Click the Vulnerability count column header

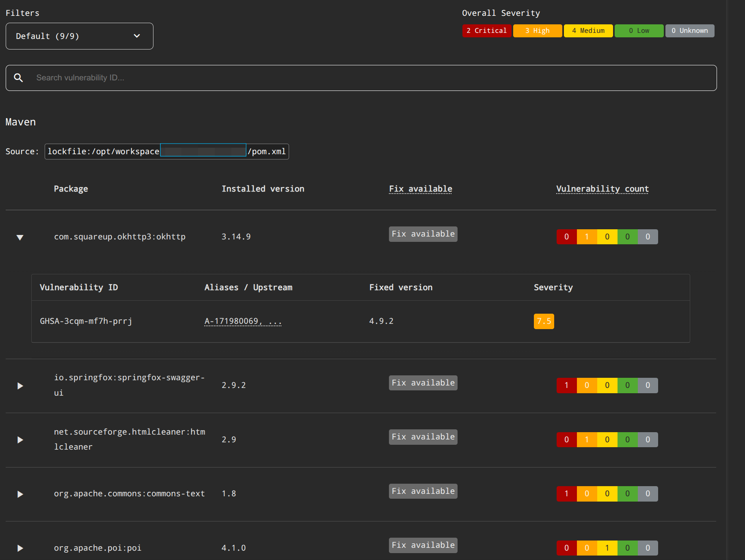click(x=602, y=189)
